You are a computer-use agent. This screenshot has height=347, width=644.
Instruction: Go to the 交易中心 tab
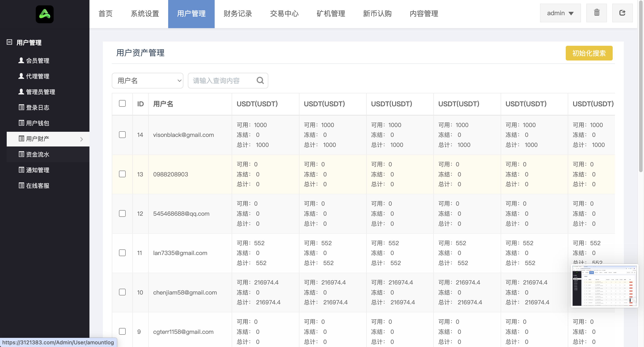click(x=284, y=14)
